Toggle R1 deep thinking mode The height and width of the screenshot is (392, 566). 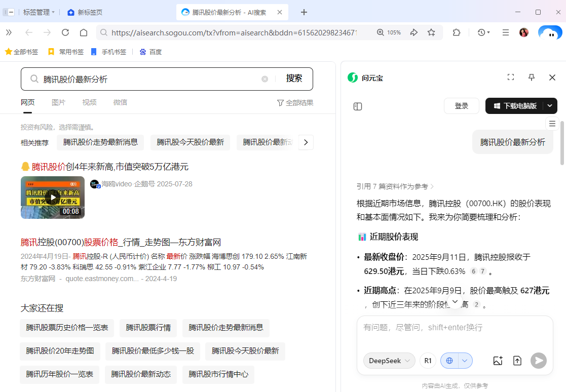coord(428,360)
